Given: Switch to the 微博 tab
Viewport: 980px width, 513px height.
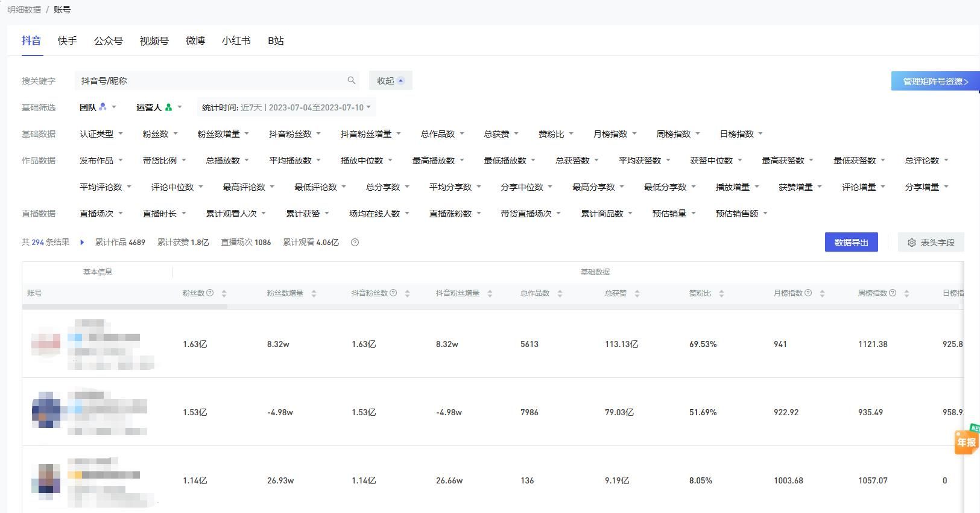Looking at the screenshot, I should pyautogui.click(x=195, y=40).
